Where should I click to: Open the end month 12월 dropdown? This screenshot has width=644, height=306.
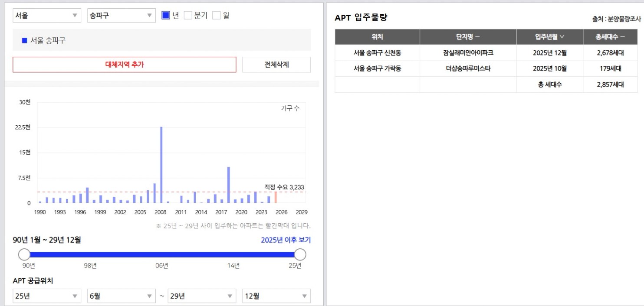click(276, 296)
